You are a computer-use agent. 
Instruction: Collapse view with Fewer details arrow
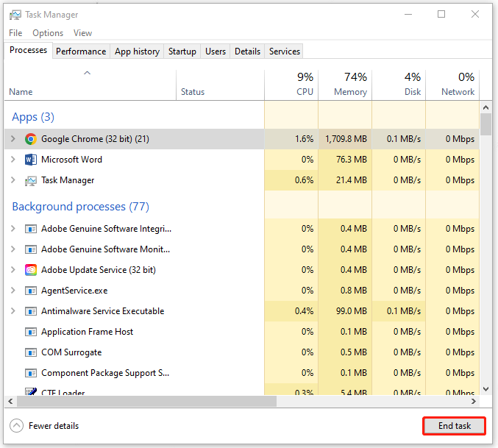(16, 426)
